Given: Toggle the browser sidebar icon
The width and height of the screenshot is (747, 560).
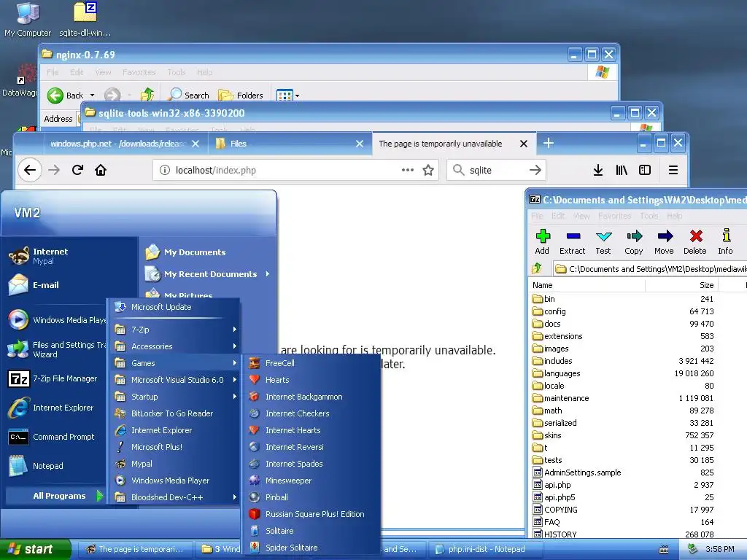Looking at the screenshot, I should 645,170.
